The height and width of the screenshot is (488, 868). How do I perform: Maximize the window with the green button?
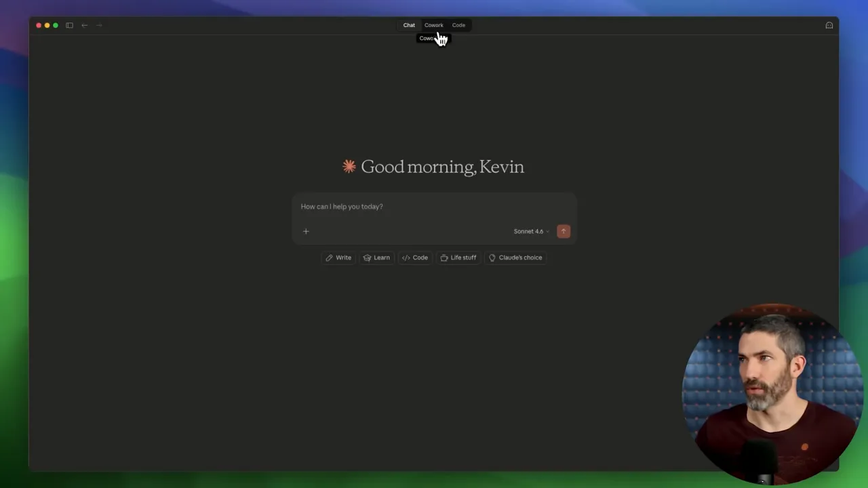(x=56, y=25)
